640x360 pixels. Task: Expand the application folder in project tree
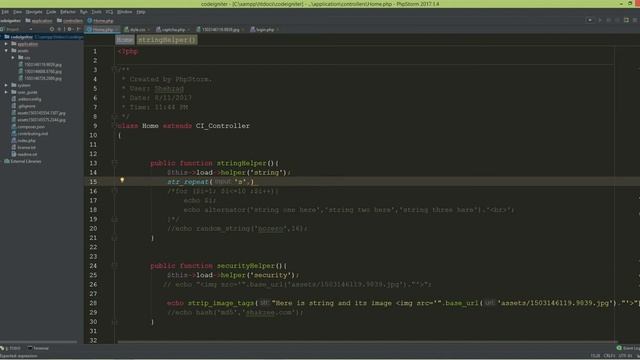(6, 44)
